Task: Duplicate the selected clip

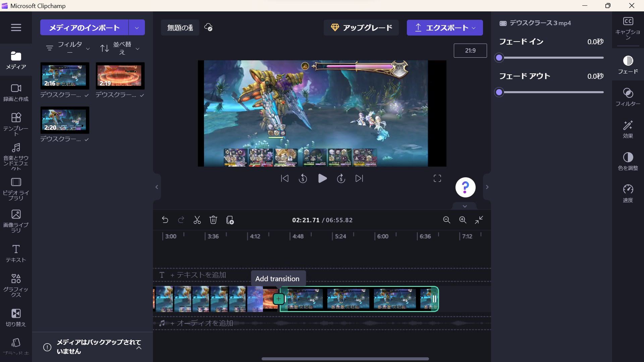Action: coord(230,220)
